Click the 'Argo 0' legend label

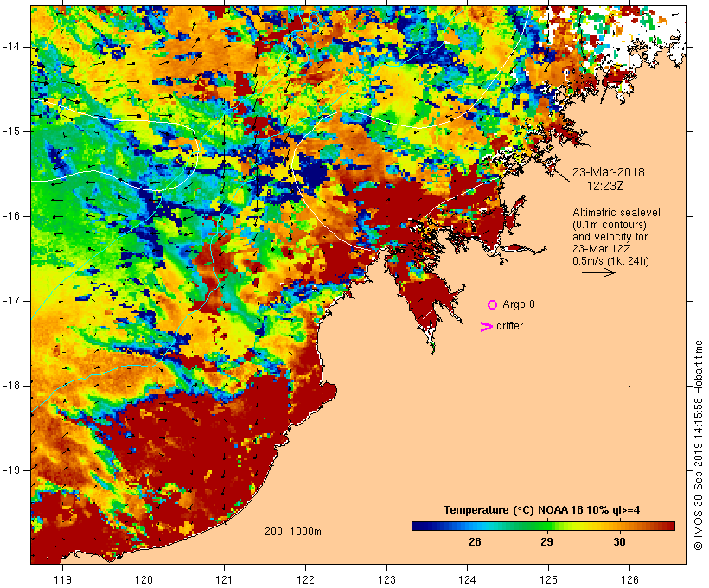(x=519, y=304)
